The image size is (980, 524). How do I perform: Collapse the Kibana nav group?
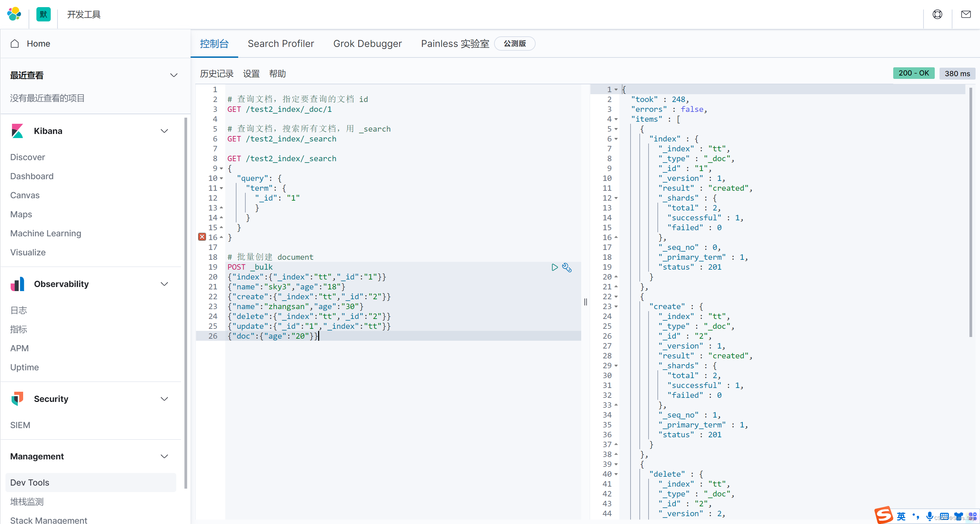(x=164, y=131)
